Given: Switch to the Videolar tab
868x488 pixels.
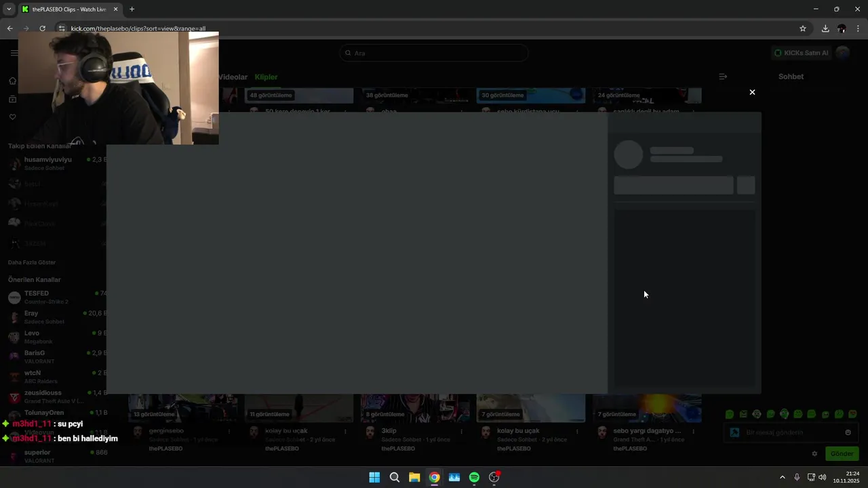Looking at the screenshot, I should [x=233, y=77].
